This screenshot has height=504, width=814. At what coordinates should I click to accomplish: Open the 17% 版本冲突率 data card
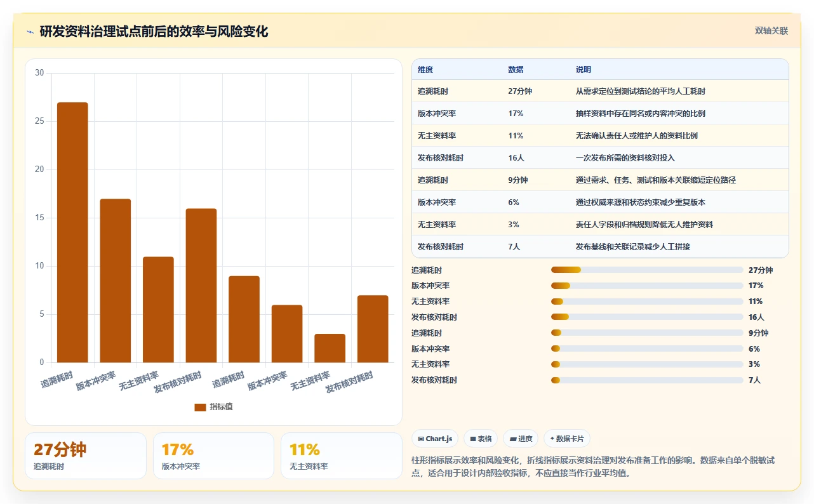click(x=213, y=456)
